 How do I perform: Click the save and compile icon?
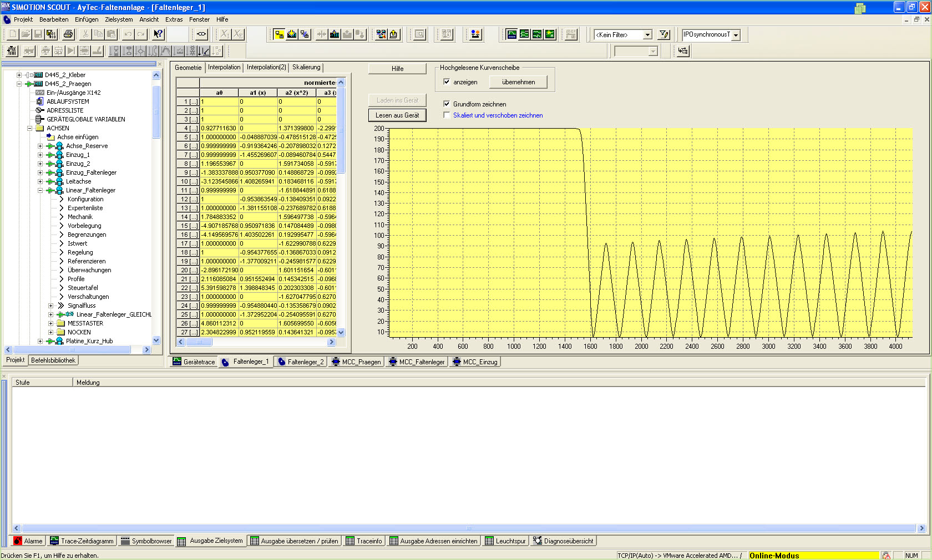pyautogui.click(x=51, y=34)
